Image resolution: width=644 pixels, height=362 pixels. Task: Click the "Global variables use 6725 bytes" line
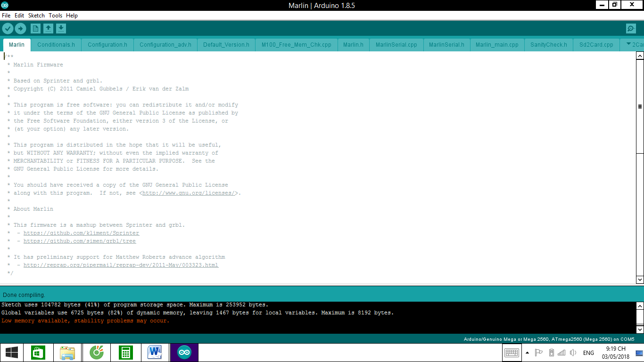pyautogui.click(x=198, y=313)
